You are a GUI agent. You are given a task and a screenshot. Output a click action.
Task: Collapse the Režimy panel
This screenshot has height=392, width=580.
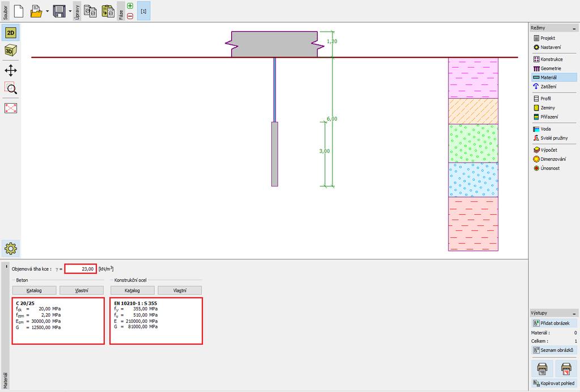[574, 28]
